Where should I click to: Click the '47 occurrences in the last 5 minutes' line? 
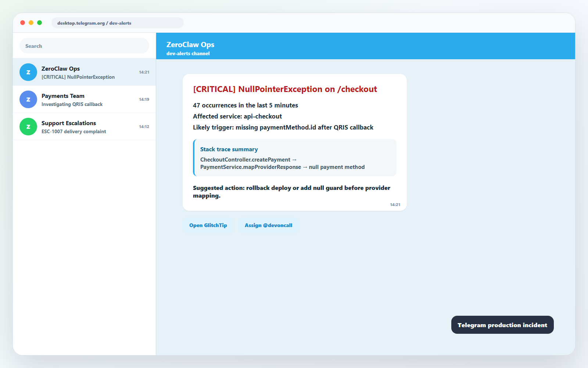(x=245, y=105)
